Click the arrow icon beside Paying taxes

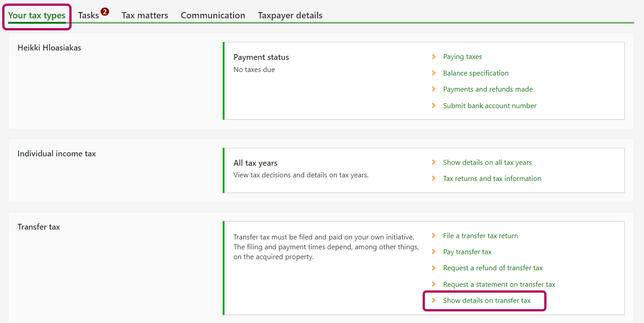click(433, 57)
